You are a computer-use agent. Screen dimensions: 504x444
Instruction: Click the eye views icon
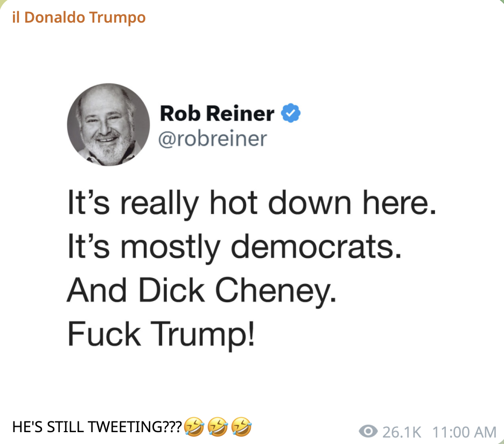click(x=368, y=431)
